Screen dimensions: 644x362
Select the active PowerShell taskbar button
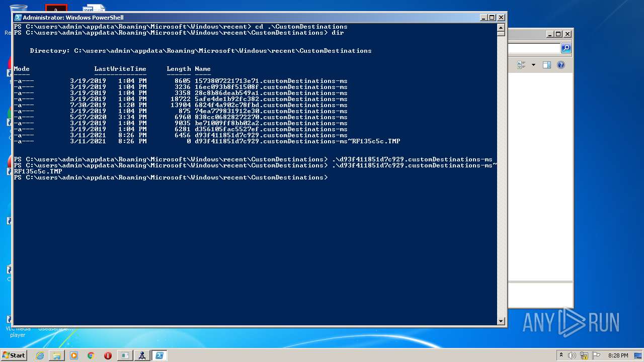point(159,355)
